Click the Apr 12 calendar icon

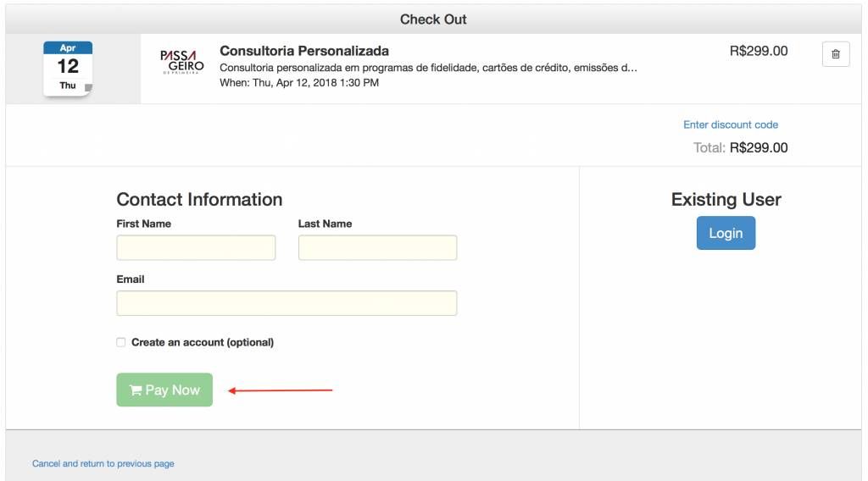(x=68, y=69)
